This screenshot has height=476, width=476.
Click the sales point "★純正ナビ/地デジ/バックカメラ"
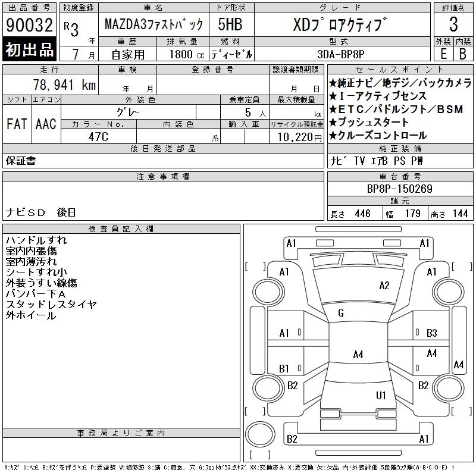click(x=400, y=83)
